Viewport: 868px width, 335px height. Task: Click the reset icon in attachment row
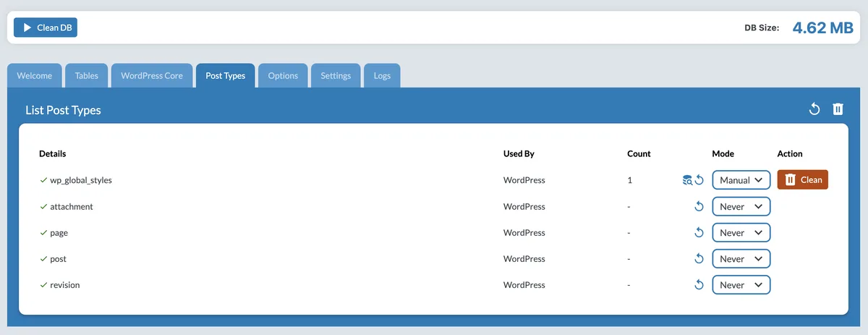point(699,206)
